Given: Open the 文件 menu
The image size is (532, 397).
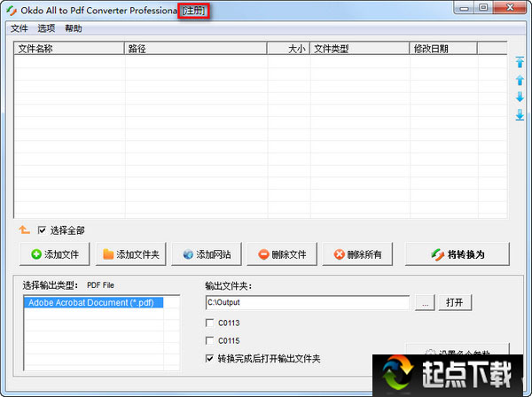Looking at the screenshot, I should tap(19, 28).
